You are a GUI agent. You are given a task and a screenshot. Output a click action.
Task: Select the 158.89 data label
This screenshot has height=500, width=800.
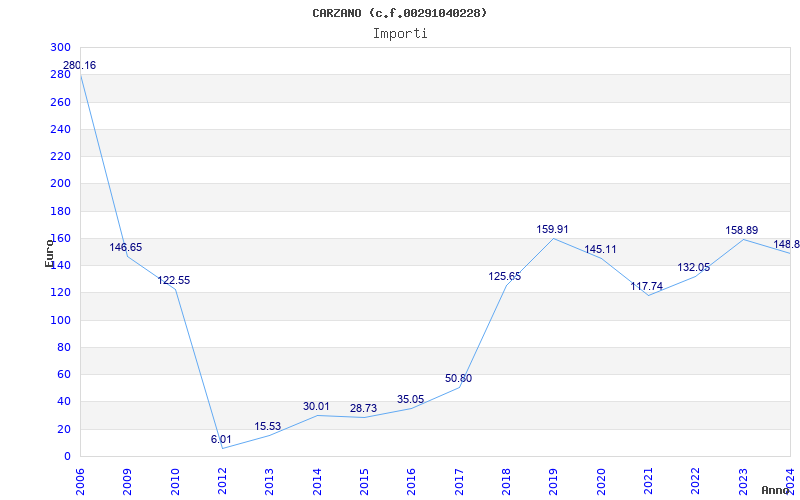(742, 231)
